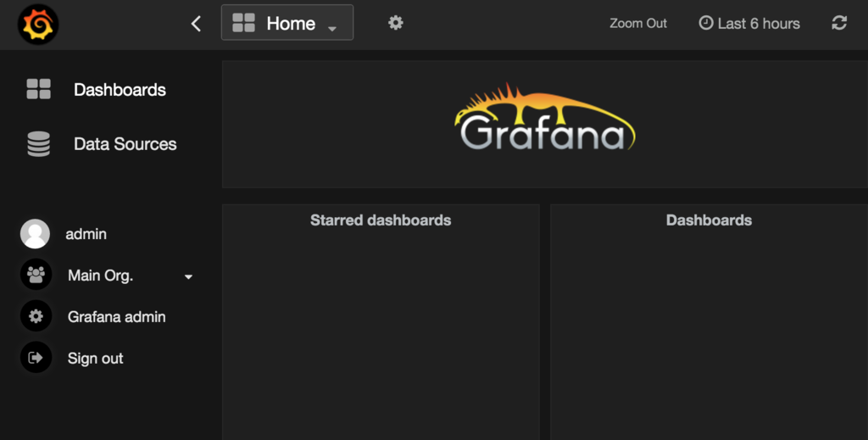This screenshot has height=440, width=868.
Task: Open dashboard settings gear in top bar
Action: click(395, 23)
